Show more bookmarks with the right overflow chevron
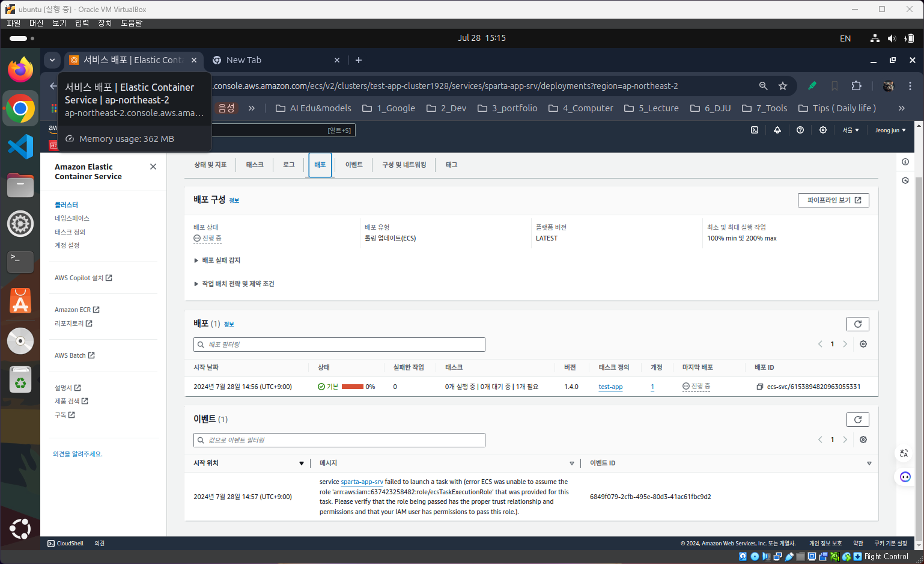This screenshot has height=564, width=924. pyautogui.click(x=901, y=108)
